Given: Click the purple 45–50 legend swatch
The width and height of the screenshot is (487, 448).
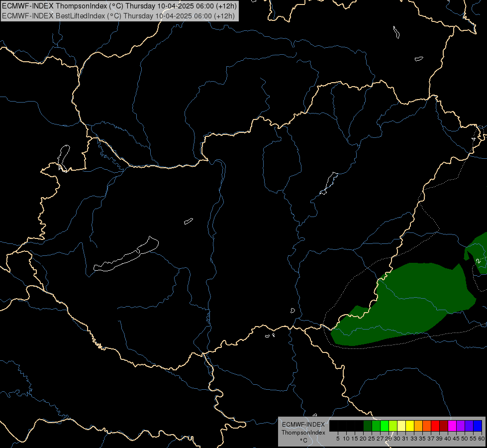Looking at the screenshot, I should (x=461, y=426).
